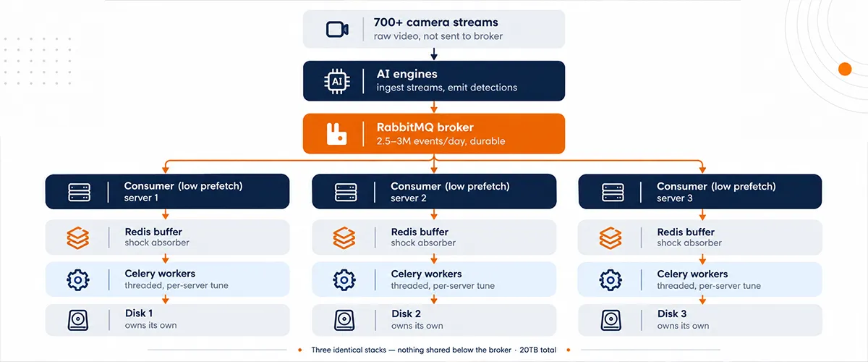Click 'ingest streams, emit detections' text
868x362 pixels.
(446, 88)
